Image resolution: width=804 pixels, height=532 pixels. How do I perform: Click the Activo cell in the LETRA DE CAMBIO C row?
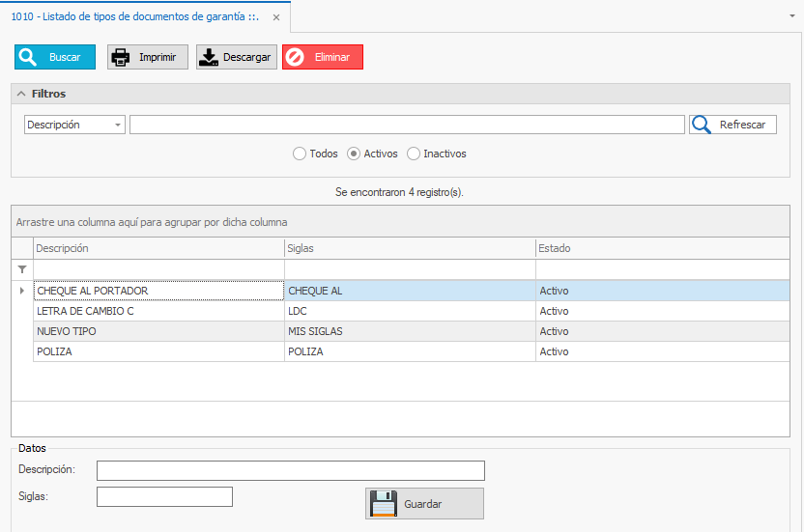pos(663,311)
